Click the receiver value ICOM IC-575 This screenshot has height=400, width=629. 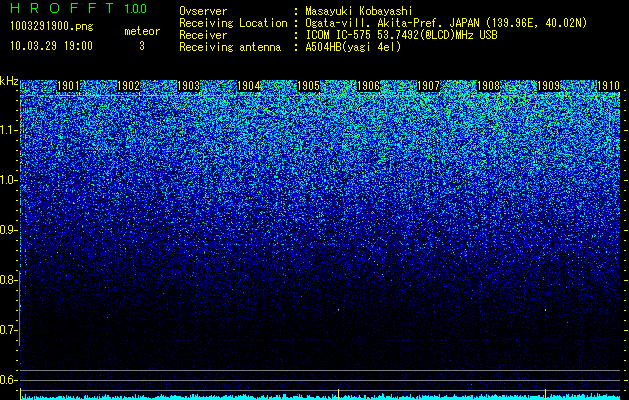point(339,35)
